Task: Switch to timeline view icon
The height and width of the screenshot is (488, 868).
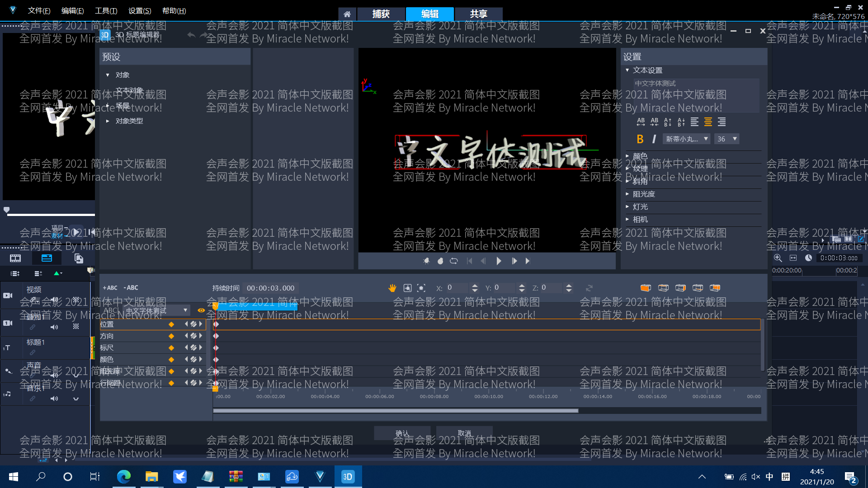Action: [47, 258]
